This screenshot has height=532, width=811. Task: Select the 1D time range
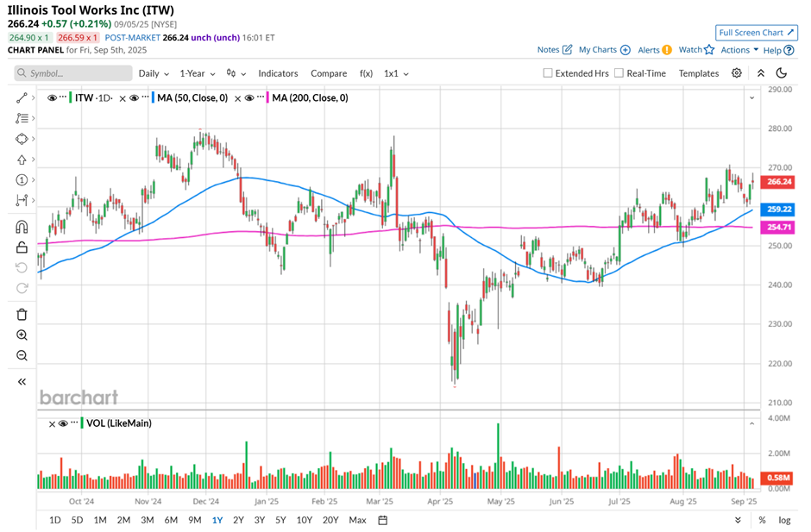point(55,520)
